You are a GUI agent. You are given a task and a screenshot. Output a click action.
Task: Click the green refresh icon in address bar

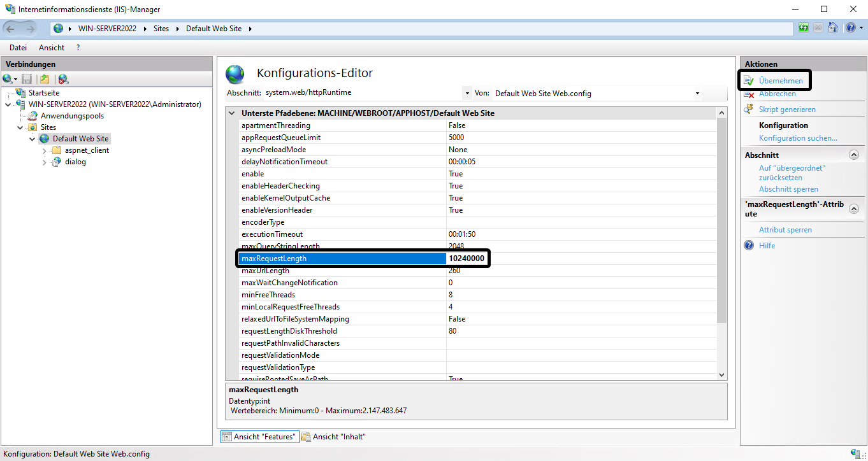click(804, 28)
